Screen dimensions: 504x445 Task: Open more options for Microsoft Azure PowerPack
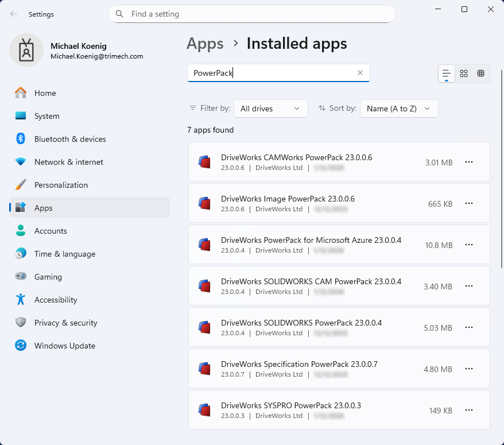tap(468, 245)
